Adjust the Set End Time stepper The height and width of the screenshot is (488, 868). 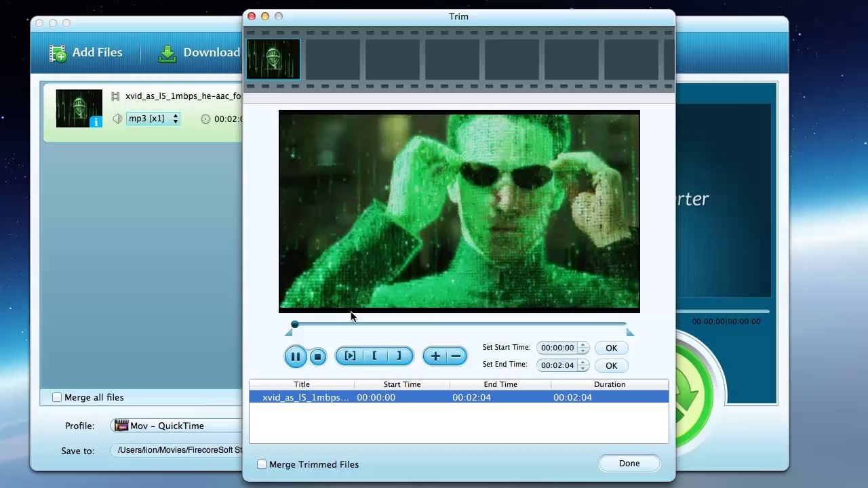tap(583, 365)
